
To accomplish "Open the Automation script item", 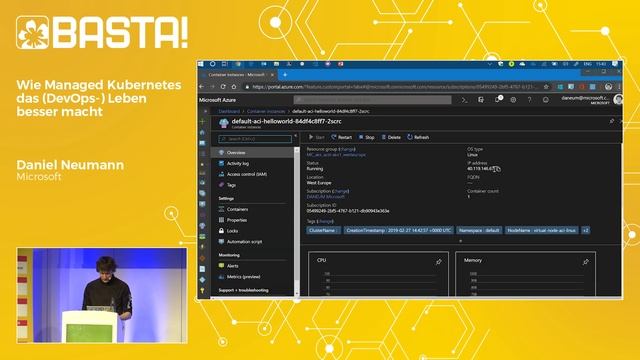I will 252,242.
